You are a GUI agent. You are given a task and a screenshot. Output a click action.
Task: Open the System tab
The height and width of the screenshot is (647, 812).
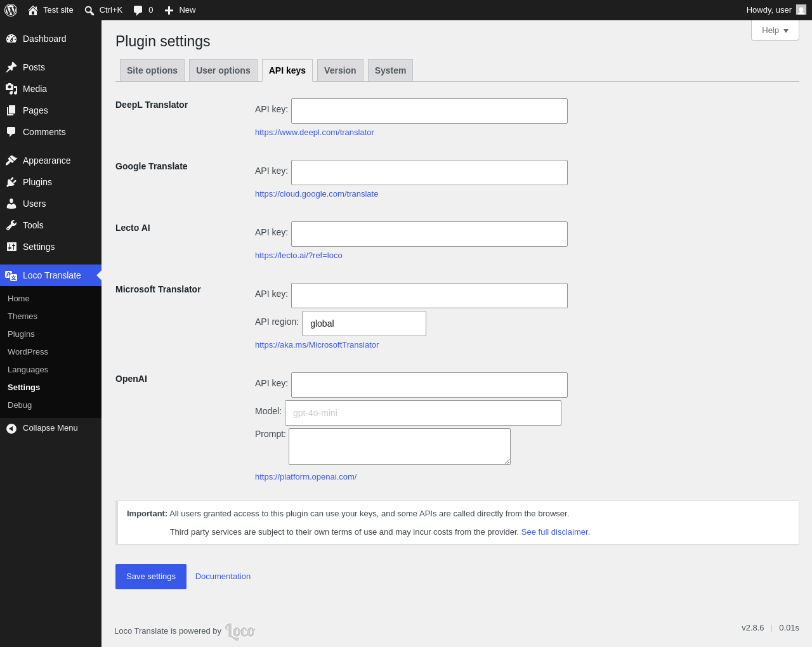[390, 70]
